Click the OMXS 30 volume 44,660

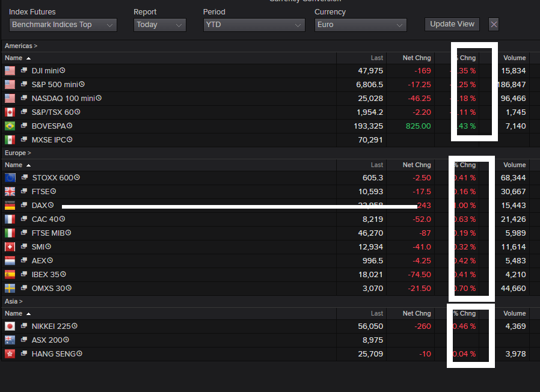pos(513,289)
